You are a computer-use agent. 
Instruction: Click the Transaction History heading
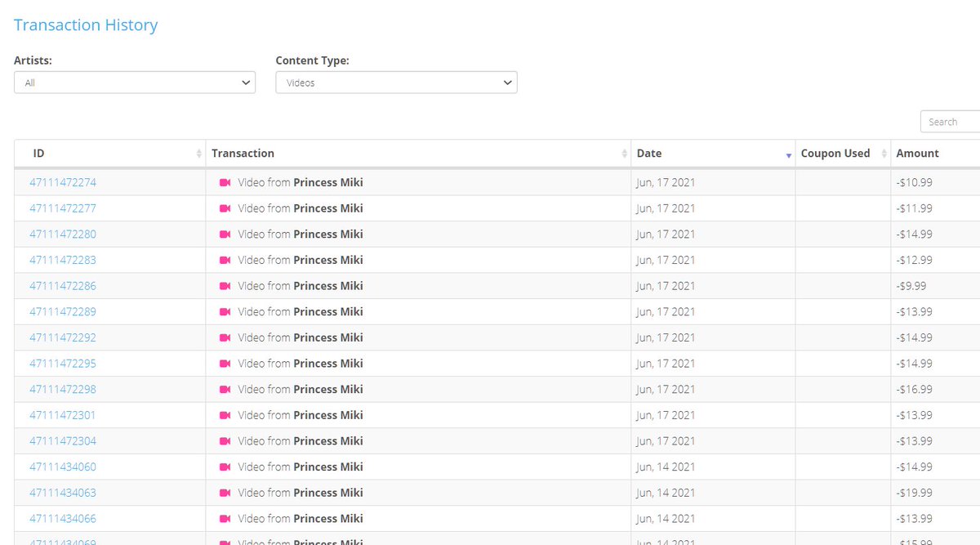pos(86,25)
